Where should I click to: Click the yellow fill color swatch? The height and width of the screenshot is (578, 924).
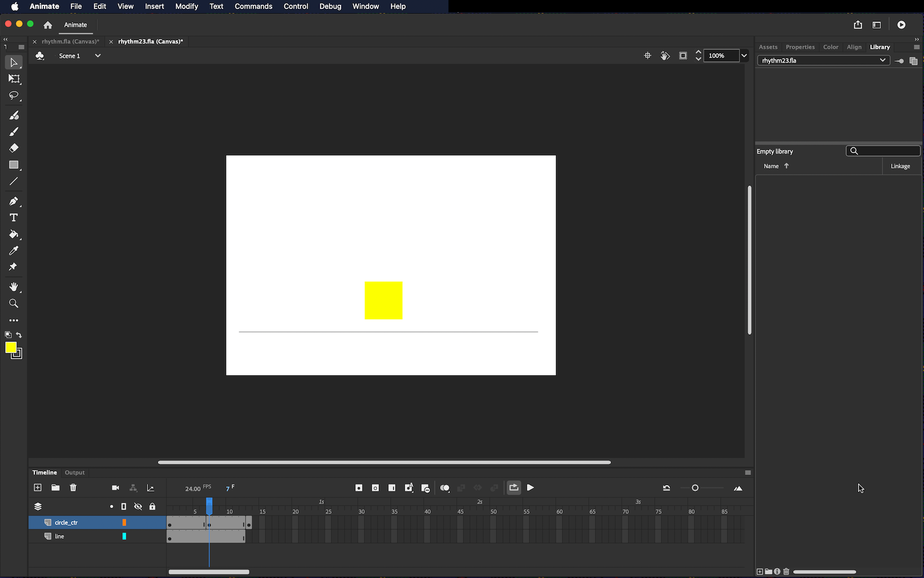[x=10, y=347]
